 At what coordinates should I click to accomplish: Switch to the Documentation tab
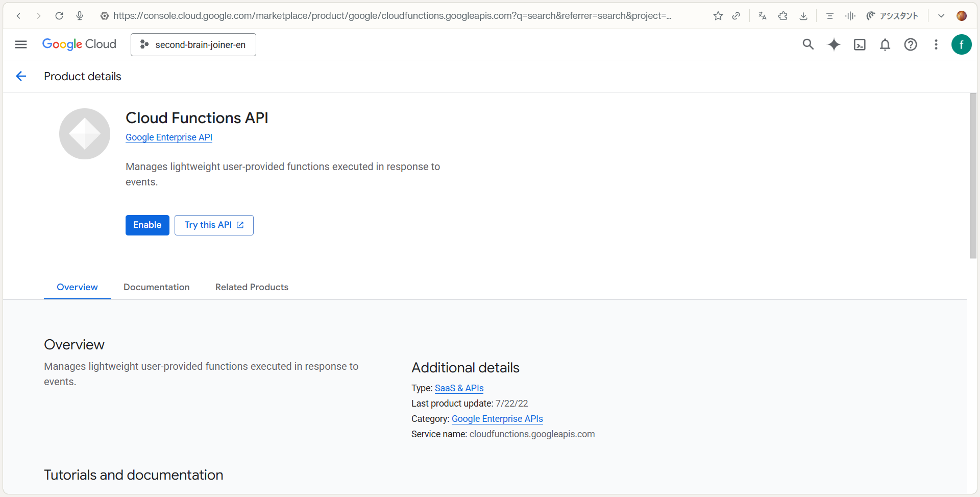(156, 287)
